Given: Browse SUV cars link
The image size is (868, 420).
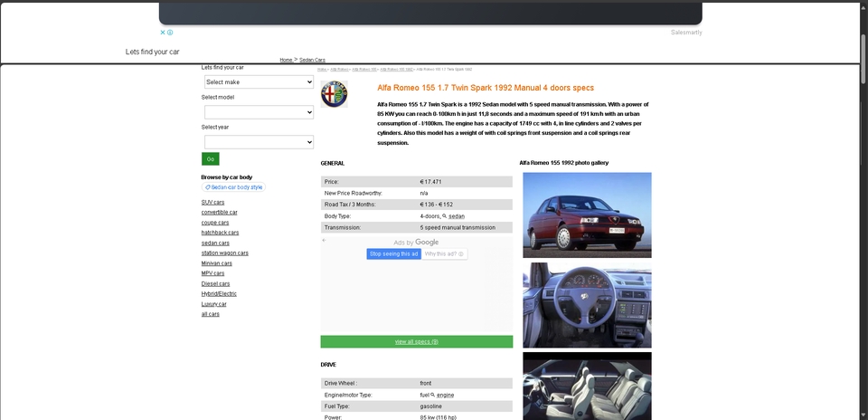Looking at the screenshot, I should (x=212, y=202).
